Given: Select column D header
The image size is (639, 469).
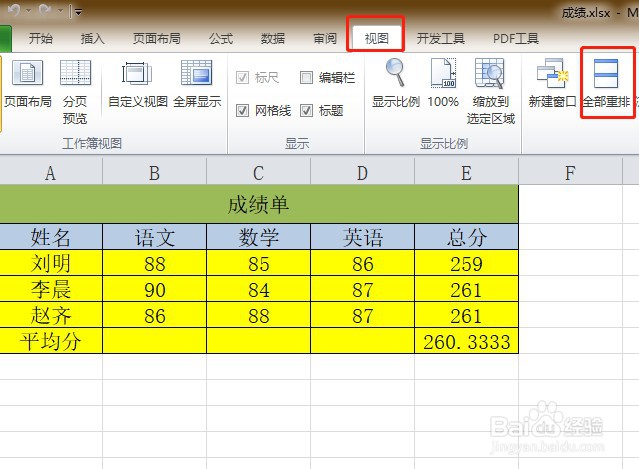Looking at the screenshot, I should tap(362, 173).
